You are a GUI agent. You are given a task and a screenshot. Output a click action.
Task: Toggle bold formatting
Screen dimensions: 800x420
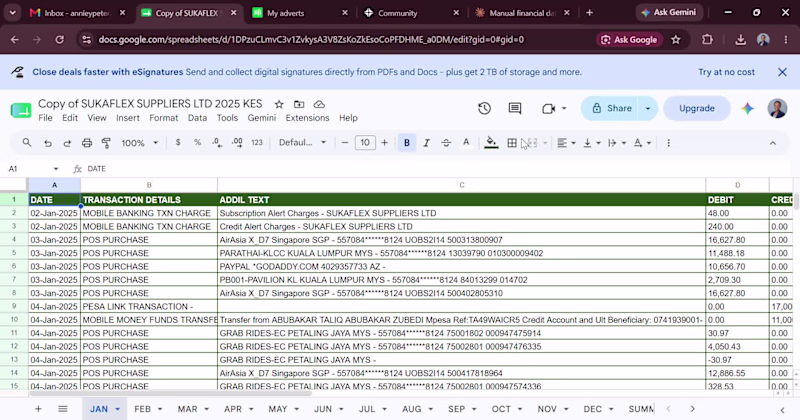click(407, 143)
